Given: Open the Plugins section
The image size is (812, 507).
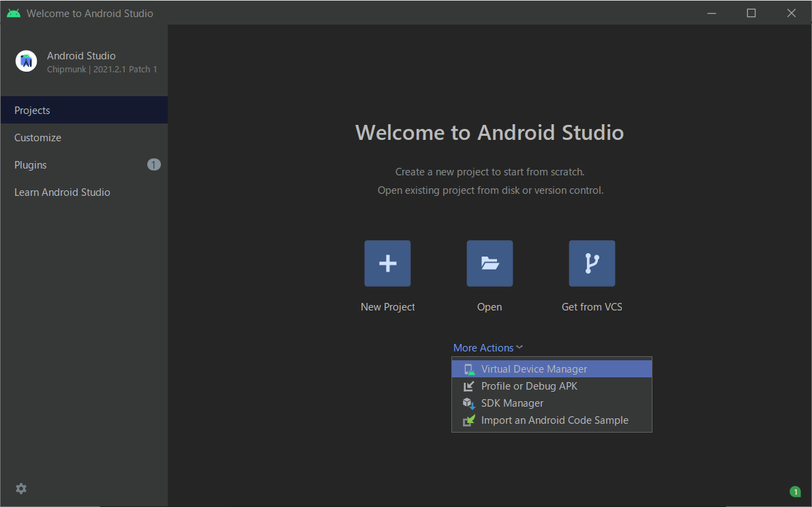Looking at the screenshot, I should pyautogui.click(x=31, y=165).
